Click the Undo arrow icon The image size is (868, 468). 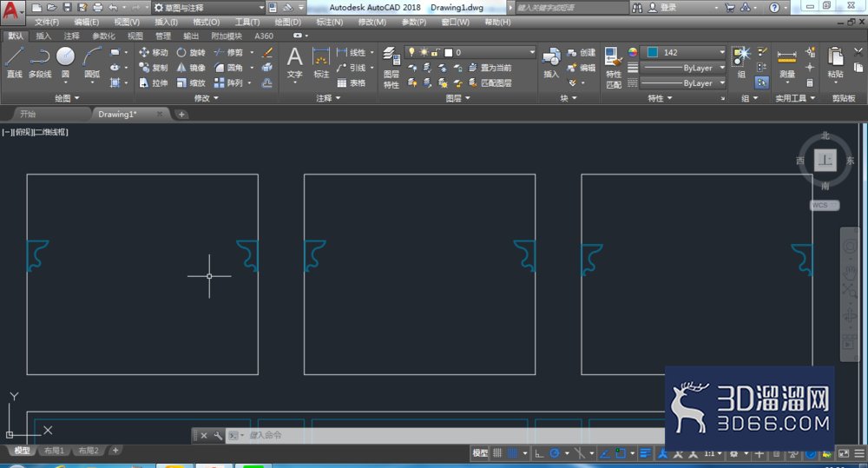[x=113, y=7]
